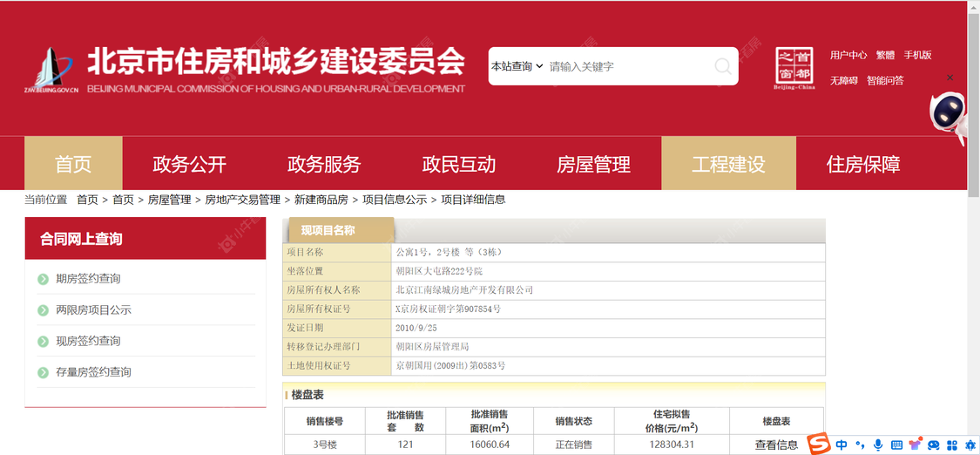Switch to 繁體 traditional Chinese
980x455 pixels.
[x=885, y=55]
